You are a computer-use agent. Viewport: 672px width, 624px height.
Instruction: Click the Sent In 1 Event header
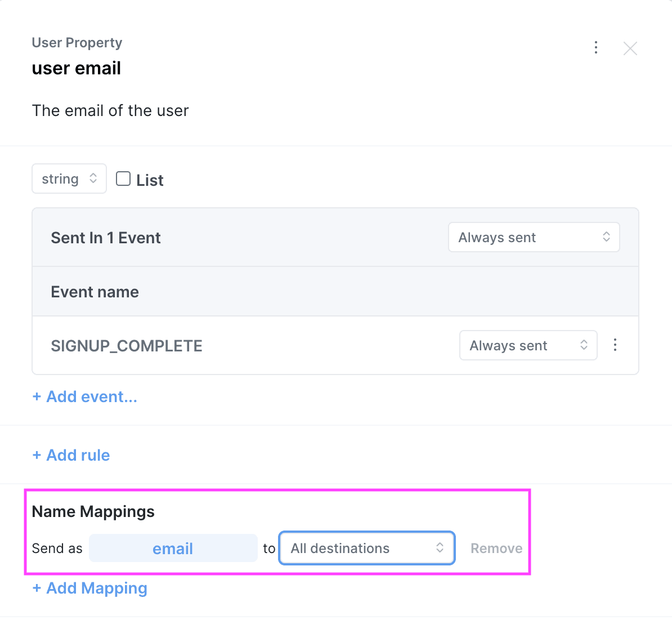pyautogui.click(x=105, y=238)
